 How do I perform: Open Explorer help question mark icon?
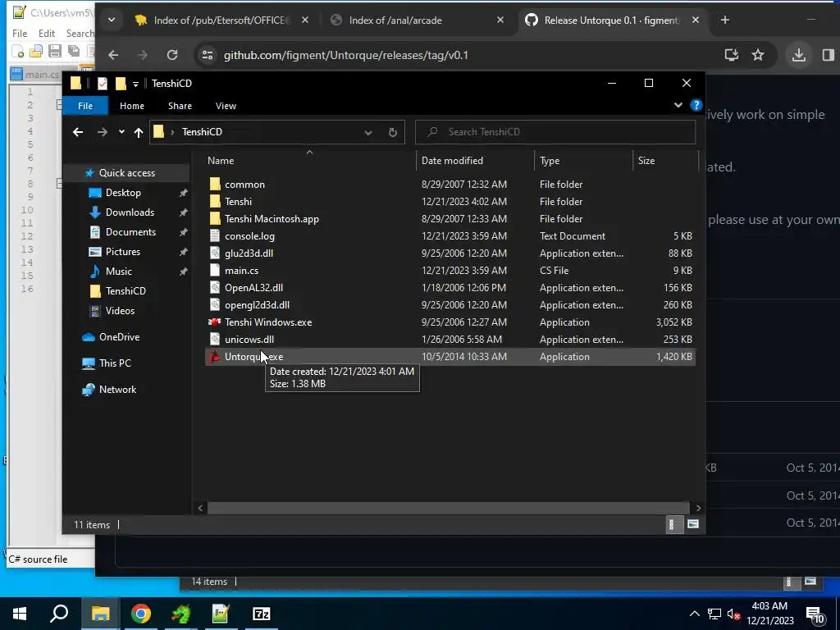tap(696, 105)
